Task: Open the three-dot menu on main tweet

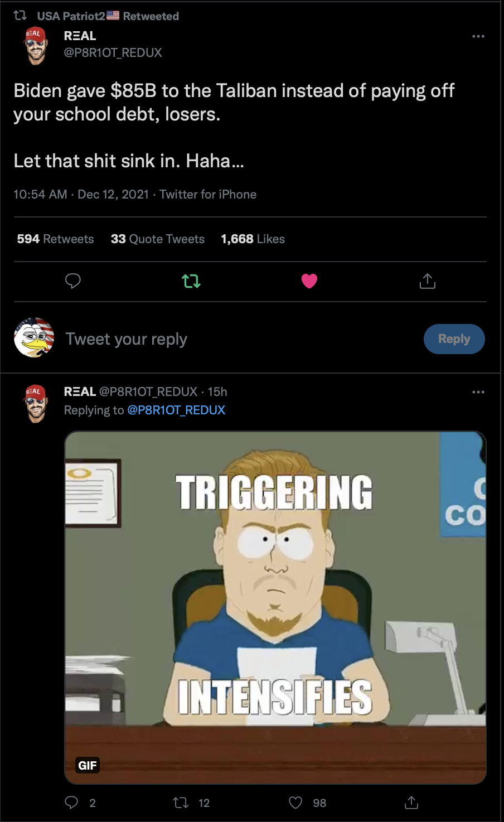Action: [x=478, y=36]
